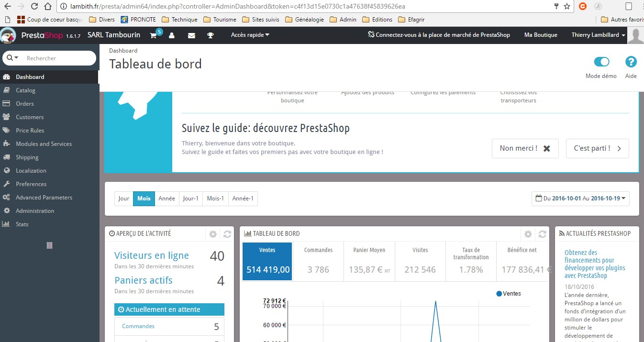Image resolution: width=644 pixels, height=342 pixels.
Task: Click the browser address bar URL
Action: 237,6
